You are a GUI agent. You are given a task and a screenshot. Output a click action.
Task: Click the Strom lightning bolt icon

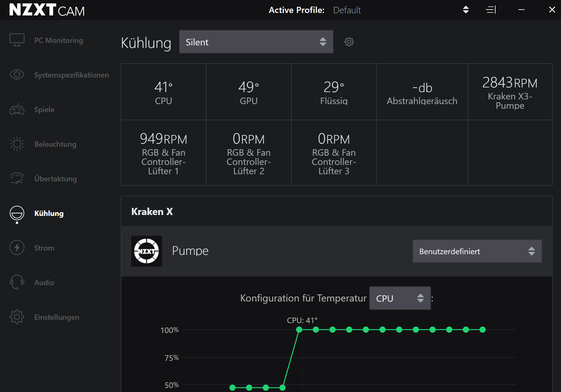pos(17,248)
